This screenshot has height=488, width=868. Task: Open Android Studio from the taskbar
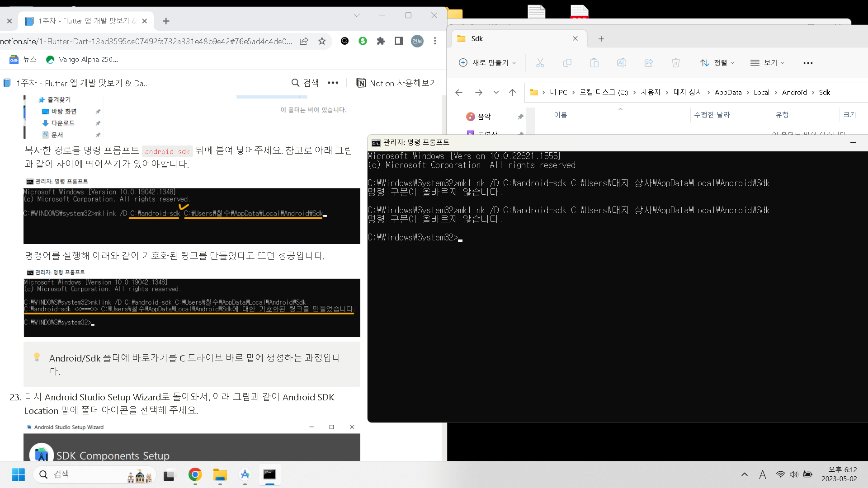[245, 474]
